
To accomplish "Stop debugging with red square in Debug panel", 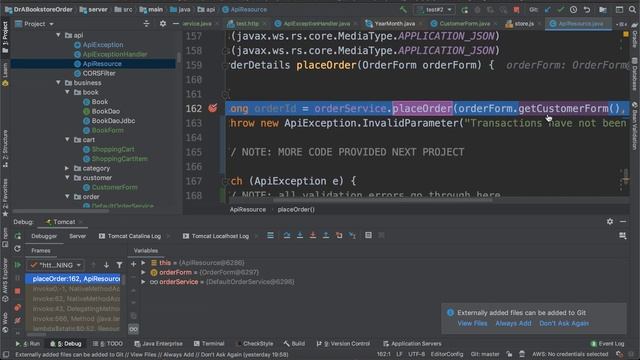I will (18, 291).
